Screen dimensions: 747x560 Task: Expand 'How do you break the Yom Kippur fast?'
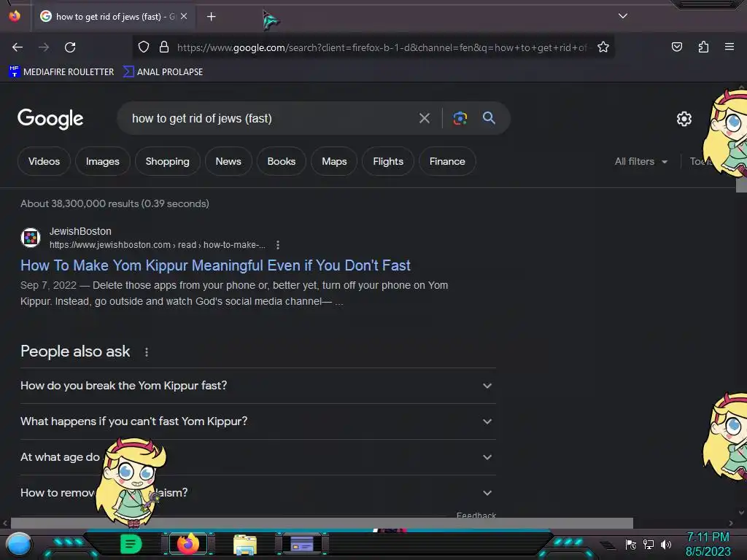point(258,386)
